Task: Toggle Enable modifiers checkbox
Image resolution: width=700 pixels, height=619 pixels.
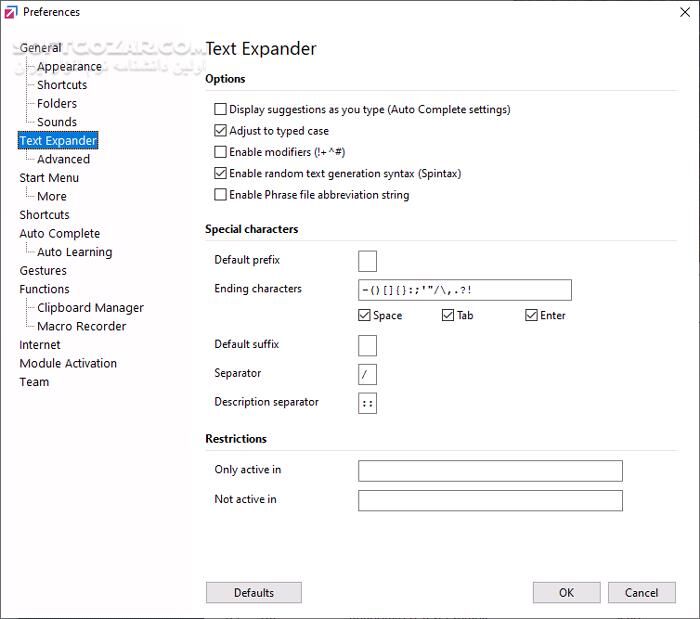Action: 221,152
